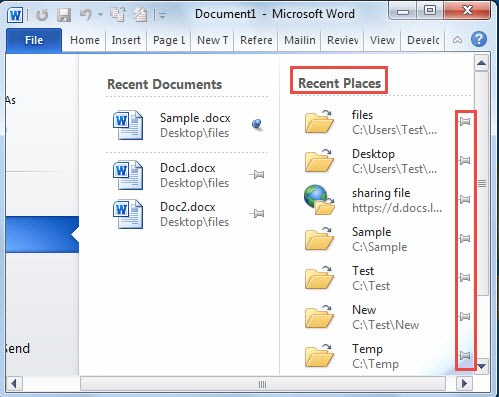Click the Word file icon for Doc1.docx
Screen dimensions: 499x397
point(128,175)
